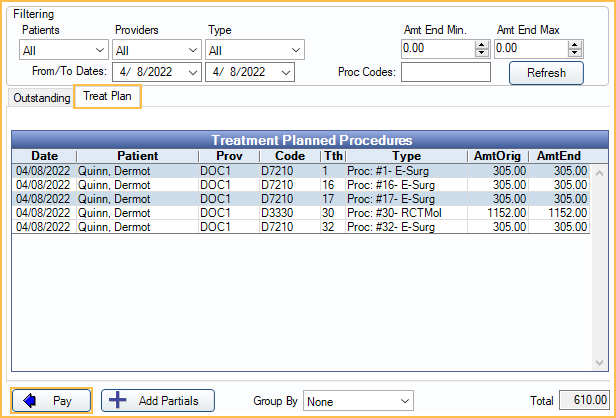Click the Pay button with blue arrow
616x418 pixels.
pyautogui.click(x=52, y=400)
